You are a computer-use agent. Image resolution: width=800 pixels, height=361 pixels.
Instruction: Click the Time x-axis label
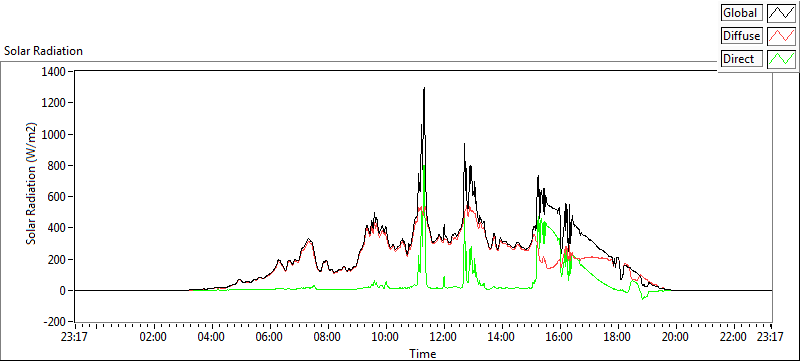point(422,353)
